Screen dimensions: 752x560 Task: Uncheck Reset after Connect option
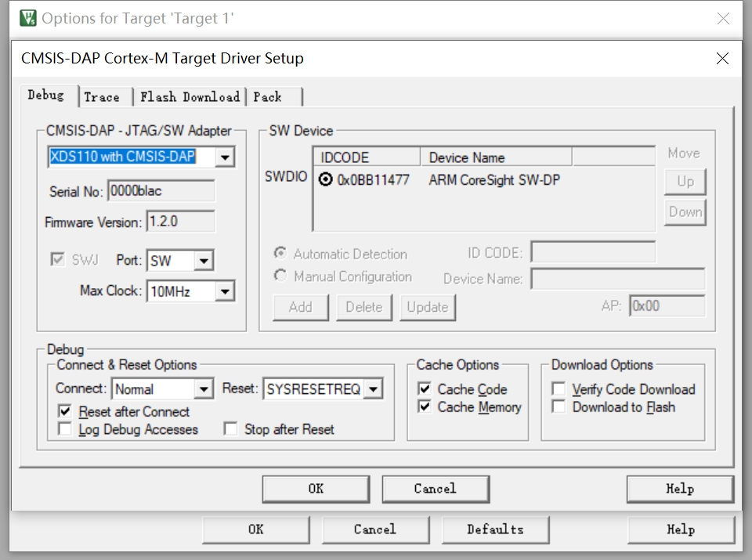[65, 411]
